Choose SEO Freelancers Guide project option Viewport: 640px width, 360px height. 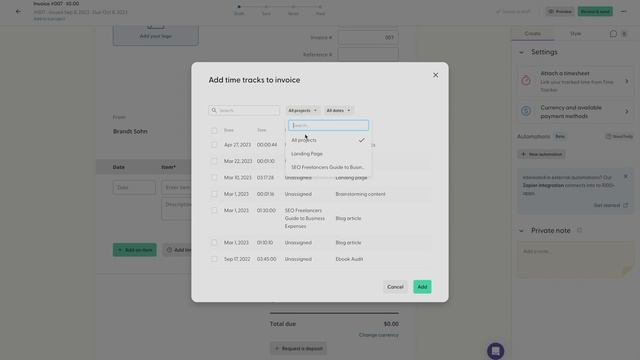coord(328,167)
